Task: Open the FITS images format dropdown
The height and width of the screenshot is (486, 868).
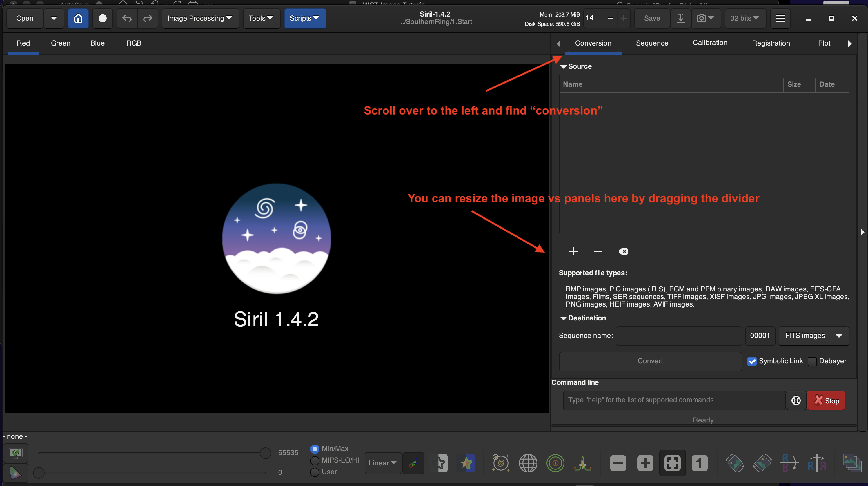Action: pyautogui.click(x=813, y=336)
